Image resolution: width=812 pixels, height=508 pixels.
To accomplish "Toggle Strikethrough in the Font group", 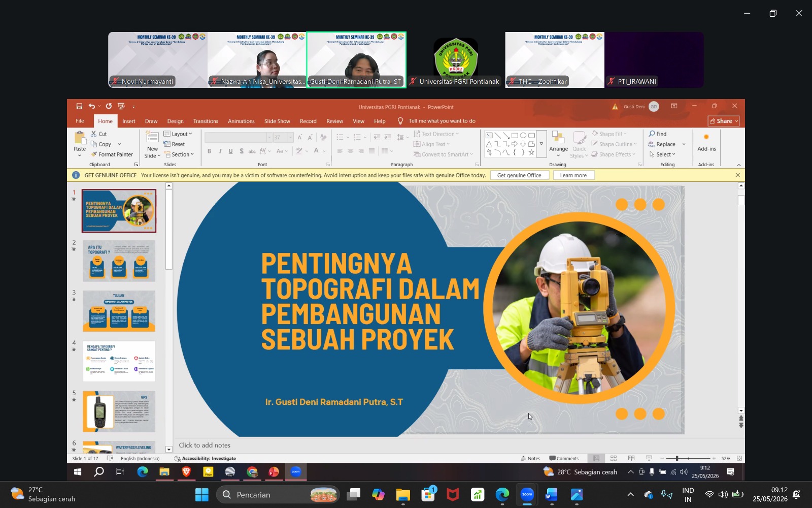I will (252, 151).
